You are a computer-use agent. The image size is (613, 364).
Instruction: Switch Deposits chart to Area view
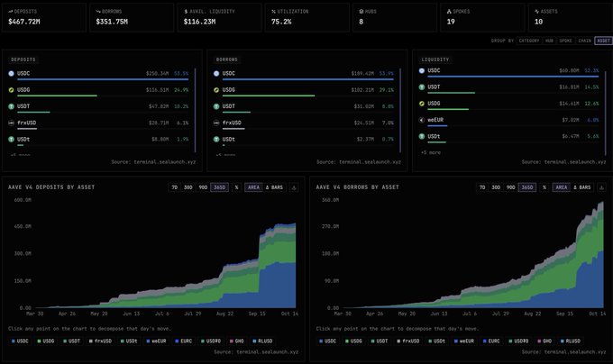click(253, 187)
